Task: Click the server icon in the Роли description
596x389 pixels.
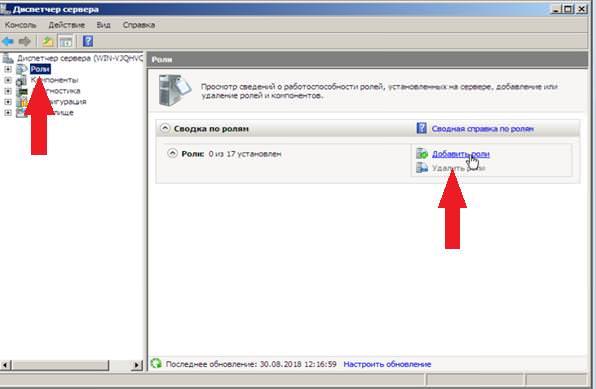Action: point(174,90)
